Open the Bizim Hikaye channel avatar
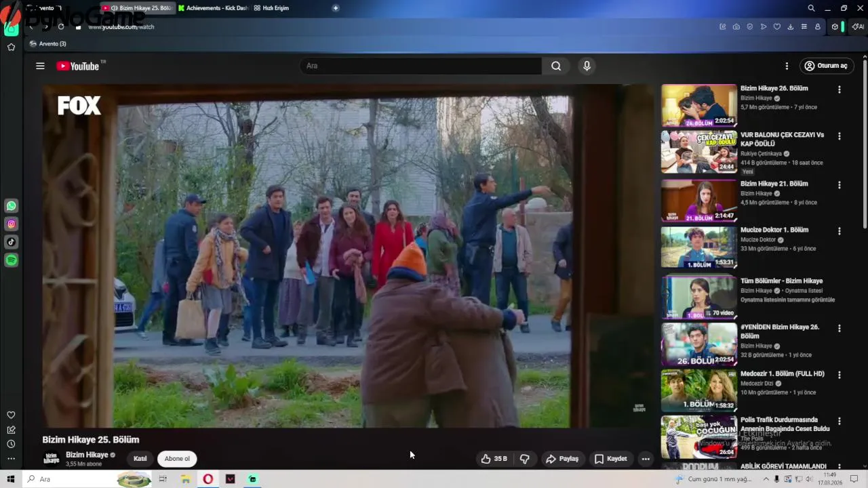This screenshot has width=868, height=488. click(52, 459)
